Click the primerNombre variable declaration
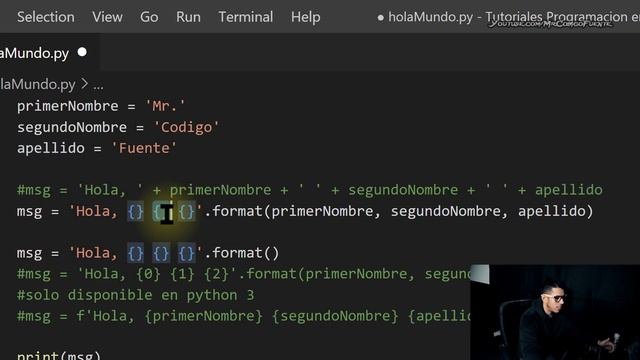 pos(68,106)
